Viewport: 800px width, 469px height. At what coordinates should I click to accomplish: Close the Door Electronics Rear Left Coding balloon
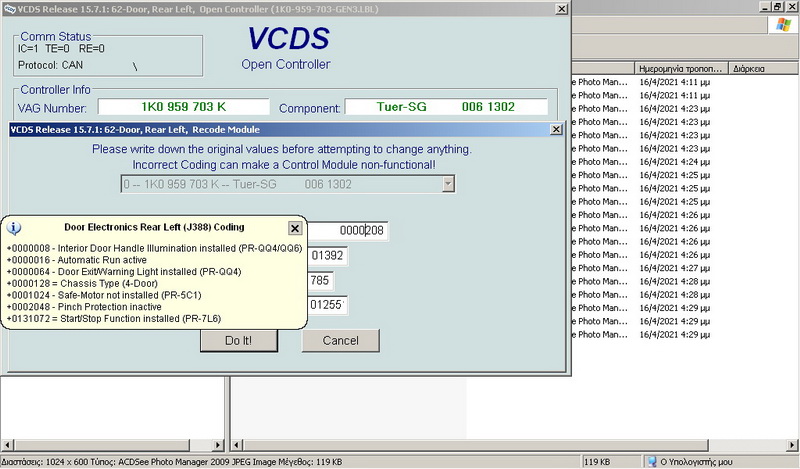tap(295, 228)
